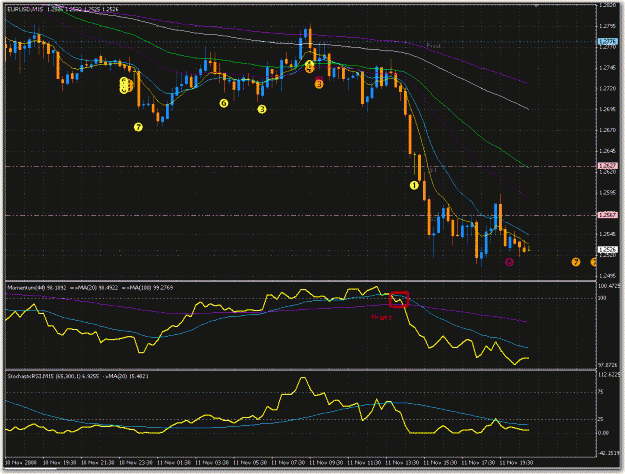
Task: Click the 10 Nov 23:30 time label
Action: 136,462
